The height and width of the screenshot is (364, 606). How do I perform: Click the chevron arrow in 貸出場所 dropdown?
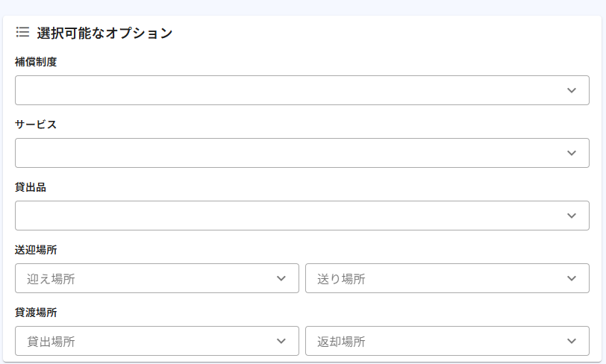pos(281,341)
